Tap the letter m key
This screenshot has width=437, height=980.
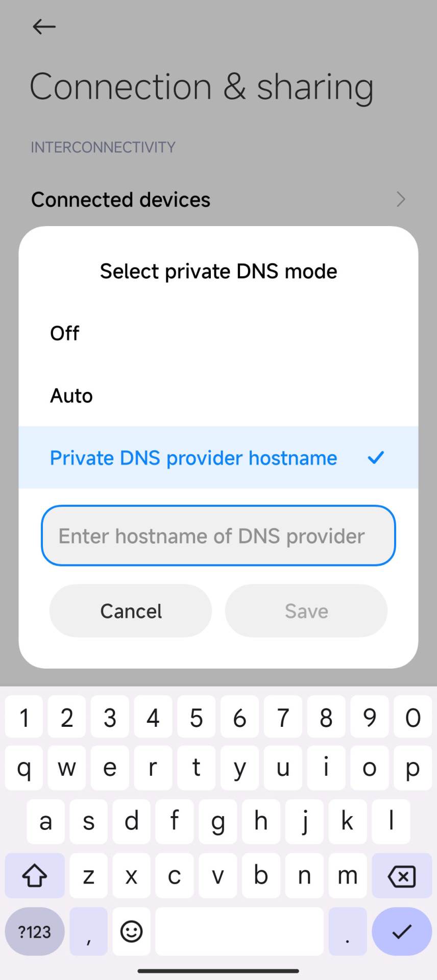point(348,876)
